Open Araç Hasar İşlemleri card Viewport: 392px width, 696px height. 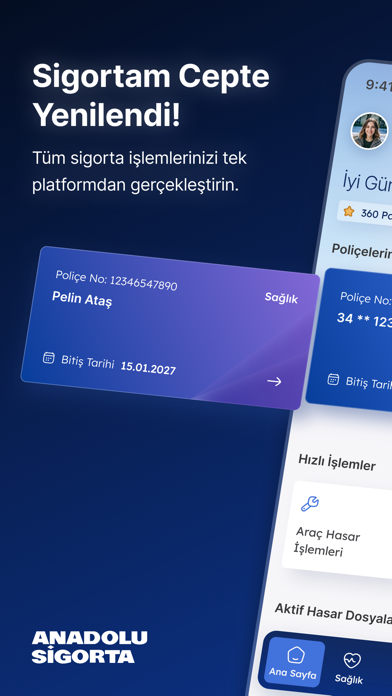click(x=337, y=530)
